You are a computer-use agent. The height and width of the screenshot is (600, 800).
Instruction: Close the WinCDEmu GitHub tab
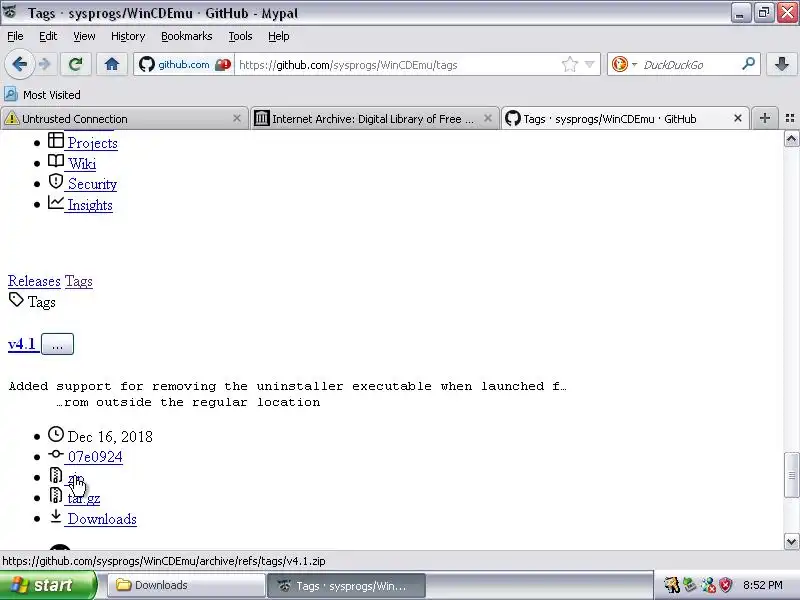[738, 118]
